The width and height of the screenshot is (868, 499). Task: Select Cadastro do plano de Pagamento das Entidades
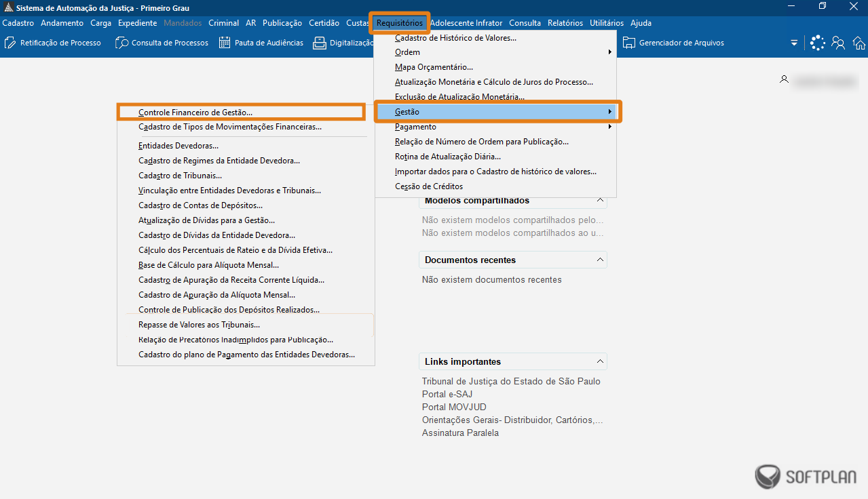[x=246, y=355]
